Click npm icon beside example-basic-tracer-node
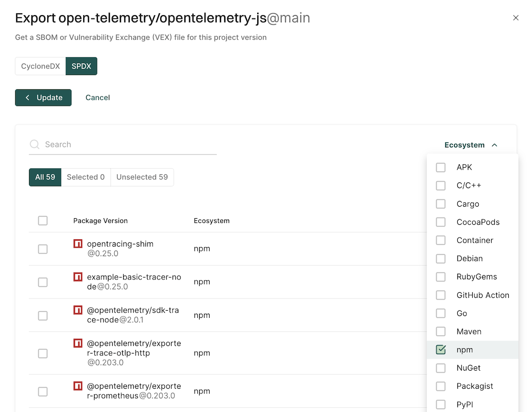 pyautogui.click(x=78, y=277)
